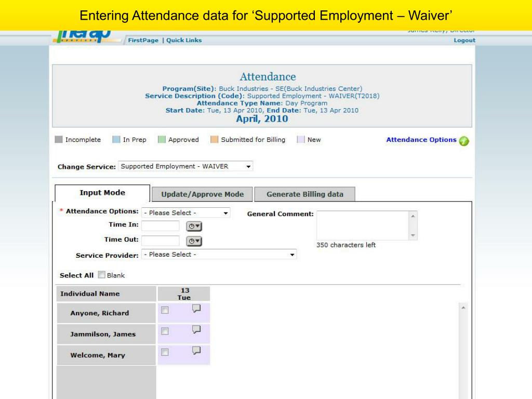This screenshot has height=399, width=532.
Task: Open the Time Out clock picker
Action: (x=194, y=241)
